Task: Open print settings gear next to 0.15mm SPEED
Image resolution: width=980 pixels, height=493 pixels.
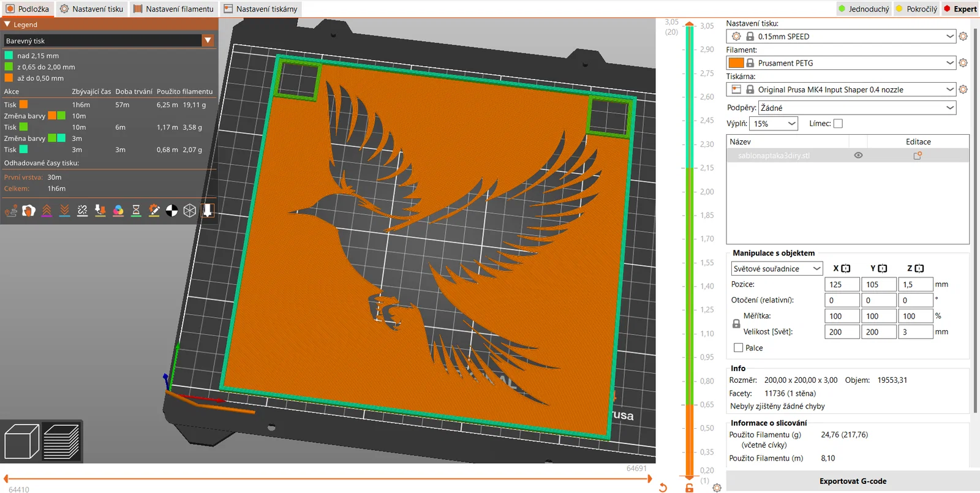Action: [963, 36]
